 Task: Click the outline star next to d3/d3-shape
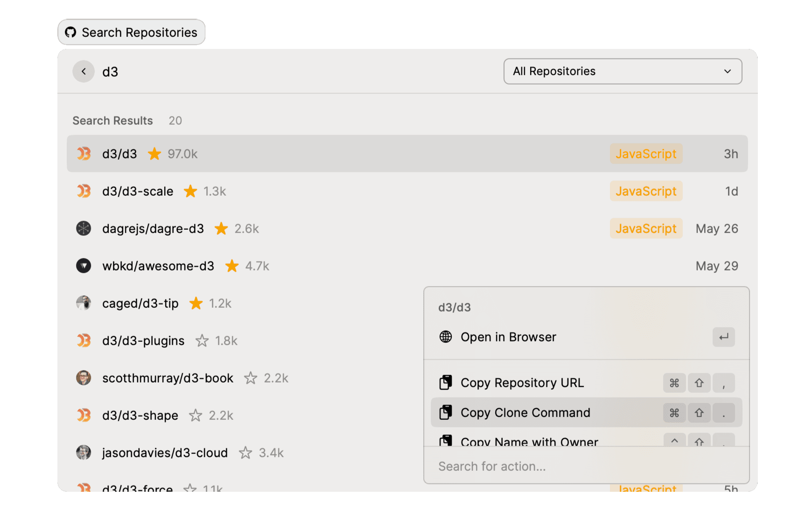(x=196, y=415)
